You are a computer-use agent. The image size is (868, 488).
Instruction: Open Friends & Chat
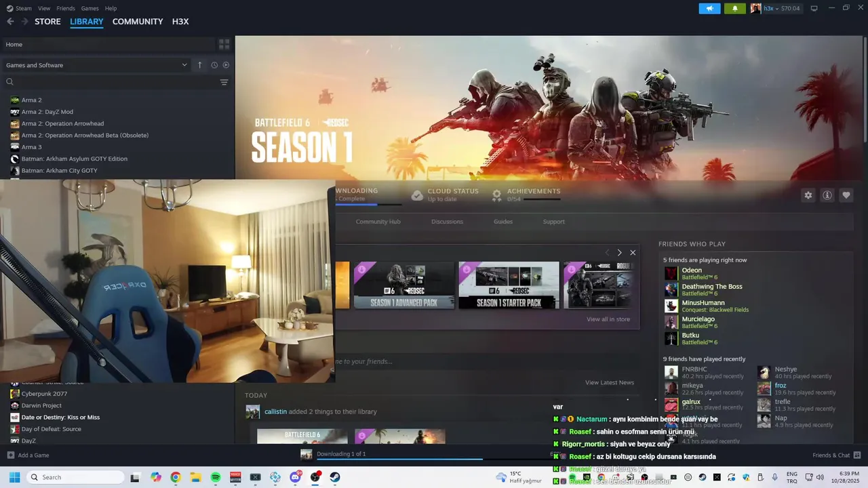(837, 455)
